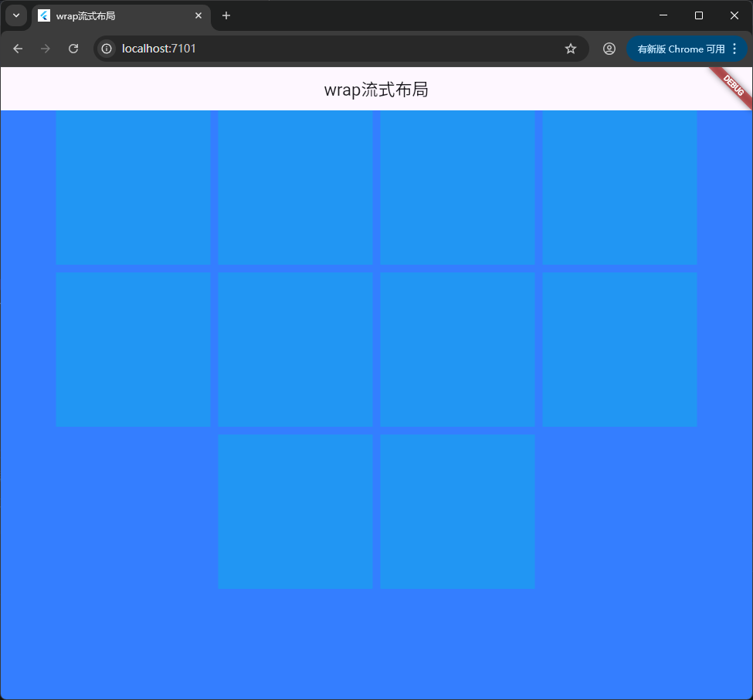The height and width of the screenshot is (700, 753).
Task: Click the forward navigation arrow
Action: click(46, 49)
